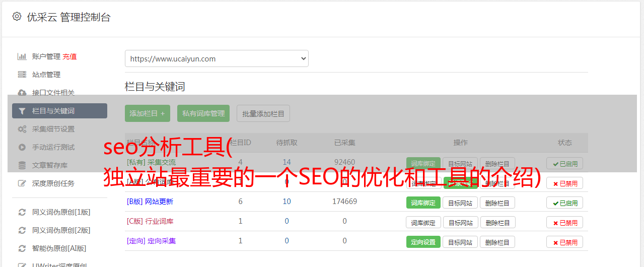Click 删除栏目 for 采集交流 row
The width and height of the screenshot is (644, 267).
(497, 163)
